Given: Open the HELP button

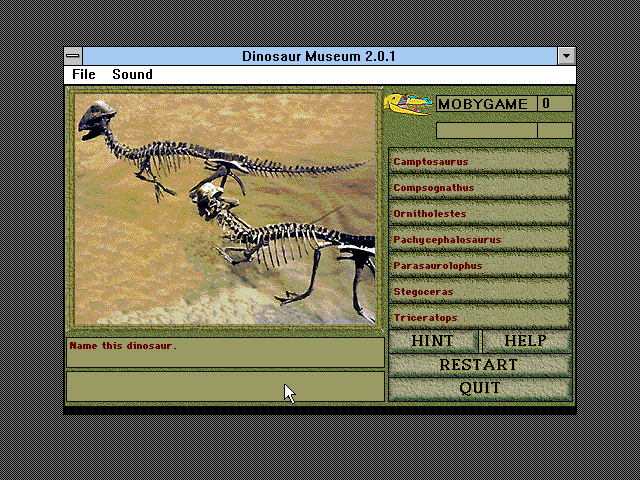Looking at the screenshot, I should point(527,341).
